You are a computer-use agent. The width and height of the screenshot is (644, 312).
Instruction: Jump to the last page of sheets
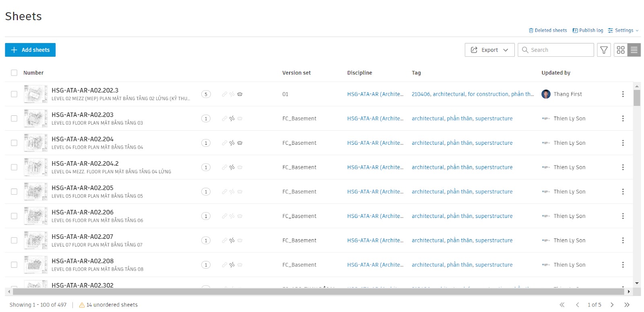click(x=627, y=305)
